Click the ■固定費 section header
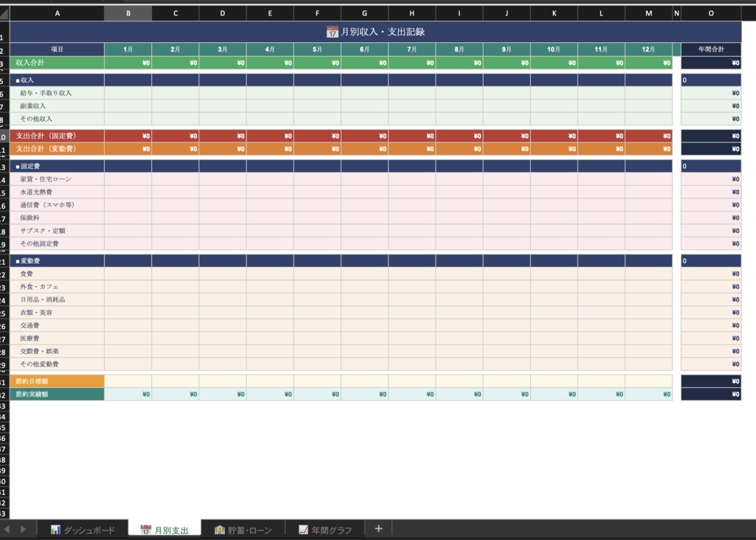Image resolution: width=756 pixels, height=540 pixels. tap(57, 166)
